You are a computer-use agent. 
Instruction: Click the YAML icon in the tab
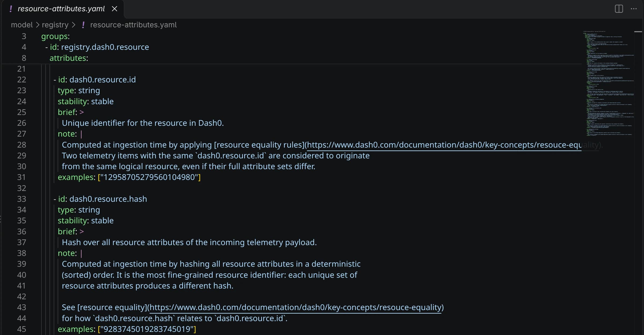pyautogui.click(x=11, y=9)
